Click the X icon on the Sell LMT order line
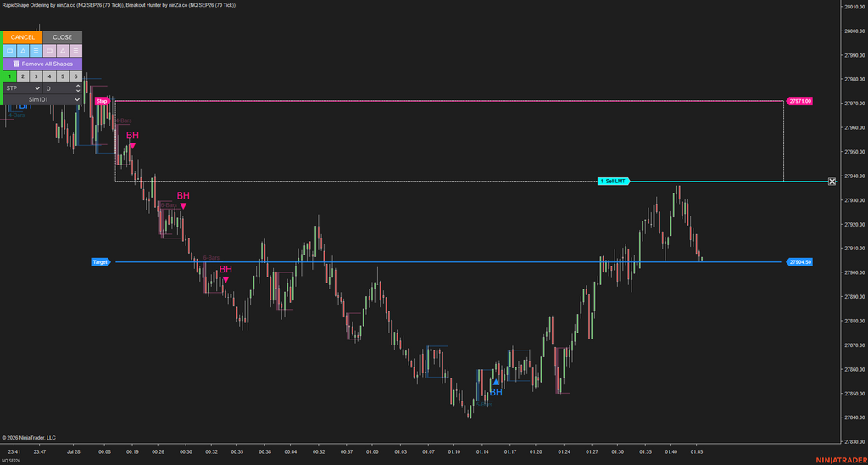Viewport: 868px width, 465px height. [832, 182]
